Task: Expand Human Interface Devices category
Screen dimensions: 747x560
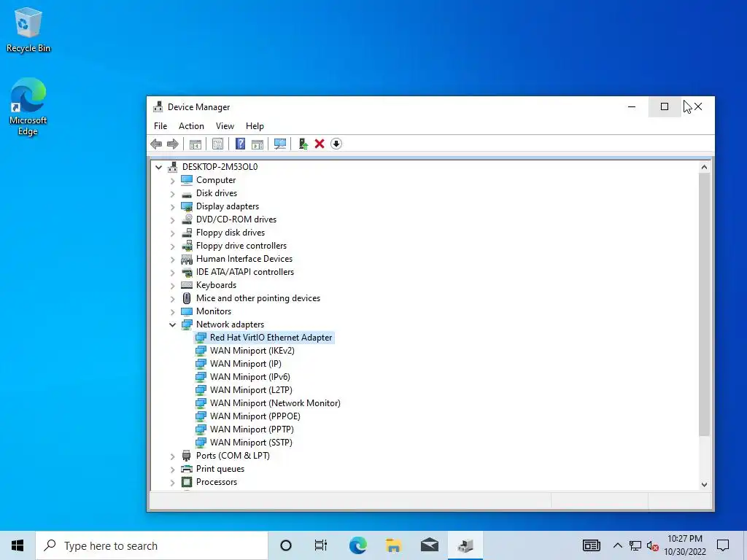Action: point(172,260)
